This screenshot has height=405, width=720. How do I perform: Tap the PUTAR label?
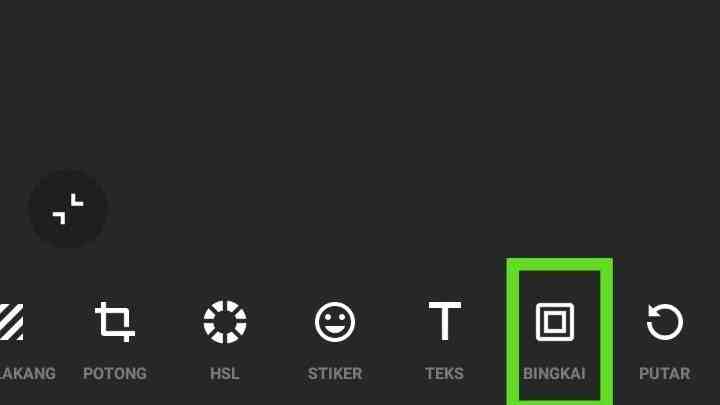click(664, 373)
